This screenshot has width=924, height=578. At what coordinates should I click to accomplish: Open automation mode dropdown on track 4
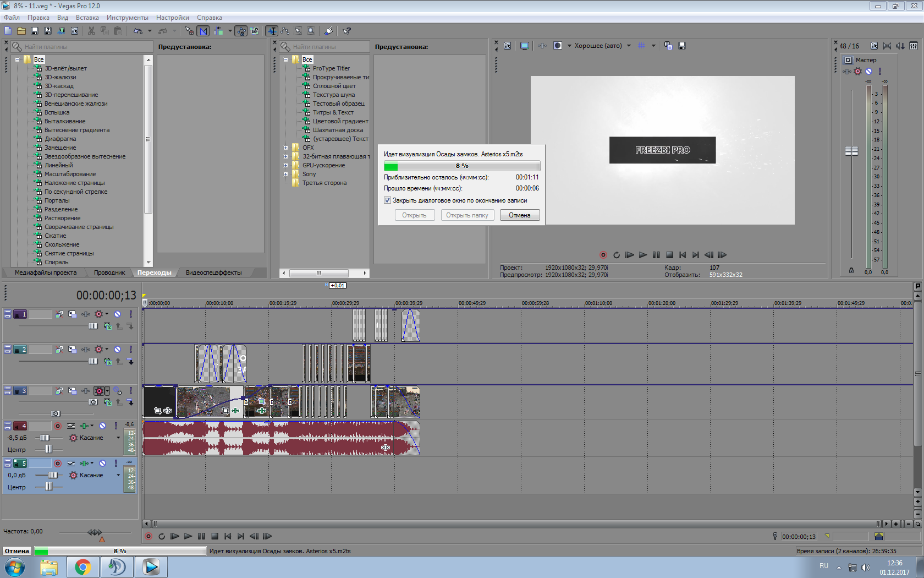118,438
